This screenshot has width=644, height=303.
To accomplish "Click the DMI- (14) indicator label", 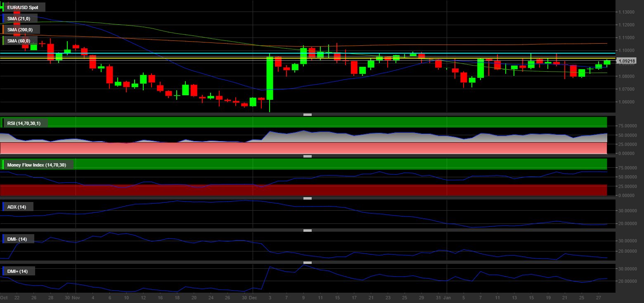I will pos(18,239).
